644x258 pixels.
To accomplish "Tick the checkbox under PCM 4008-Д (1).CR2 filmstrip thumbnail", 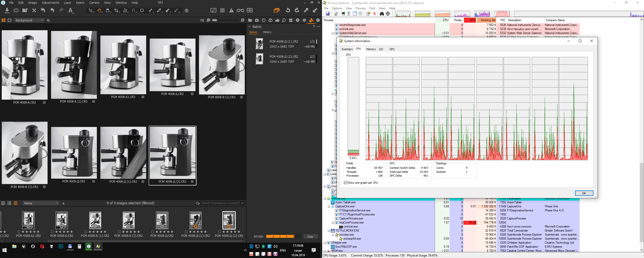I will click(186, 232).
